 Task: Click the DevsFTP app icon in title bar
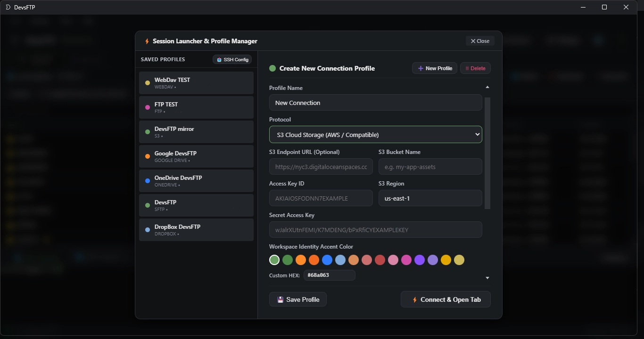(x=8, y=7)
